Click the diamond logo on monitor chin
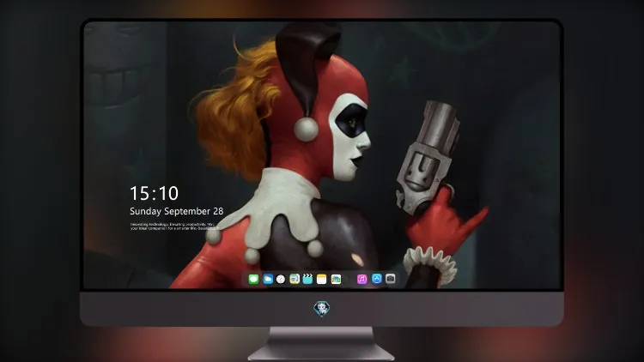The image size is (644, 362). [x=322, y=309]
